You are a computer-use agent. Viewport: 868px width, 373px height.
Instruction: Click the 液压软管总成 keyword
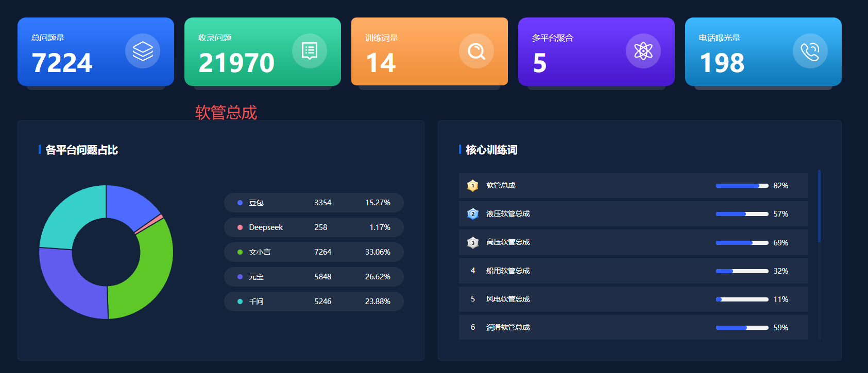click(508, 214)
